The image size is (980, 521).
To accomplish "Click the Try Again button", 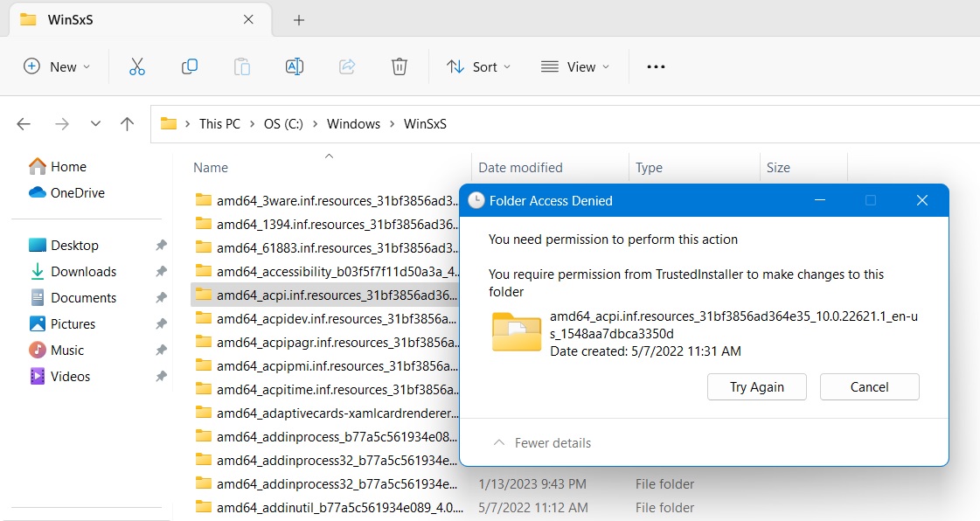I will 756,386.
